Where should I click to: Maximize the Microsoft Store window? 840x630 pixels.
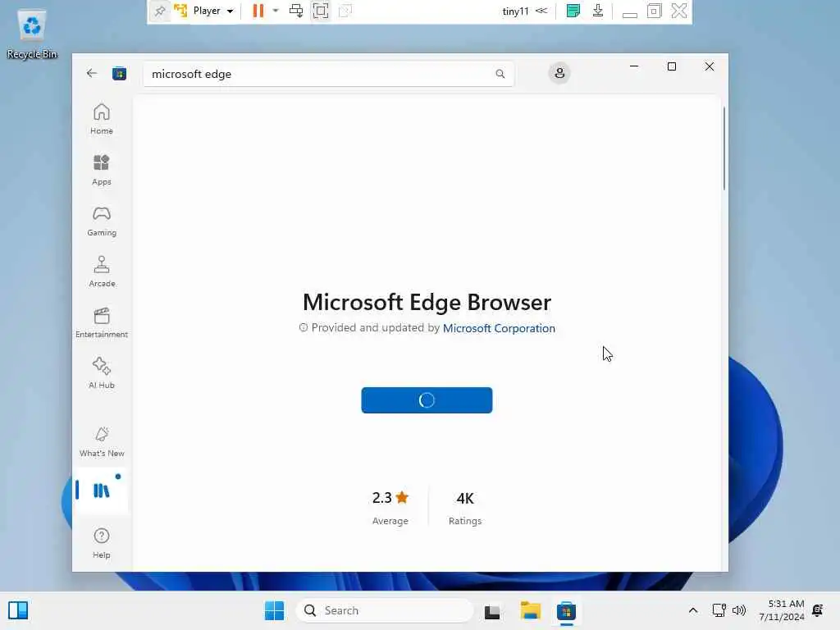tap(672, 66)
